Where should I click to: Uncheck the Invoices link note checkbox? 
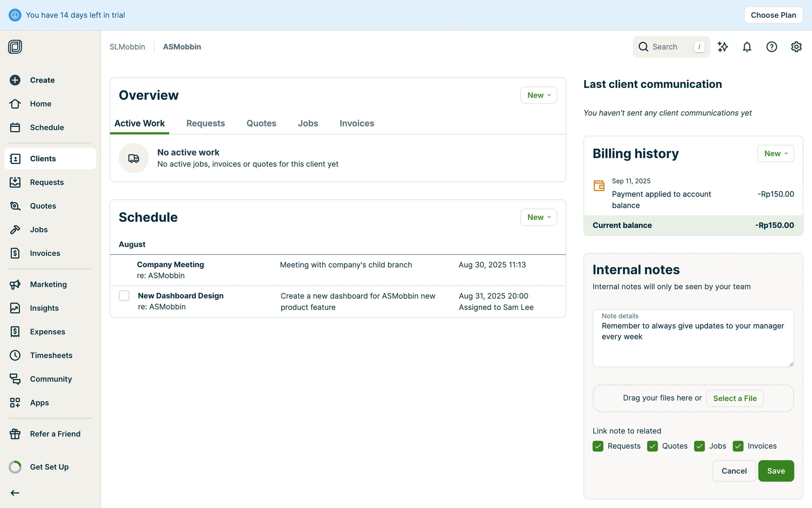click(x=738, y=446)
